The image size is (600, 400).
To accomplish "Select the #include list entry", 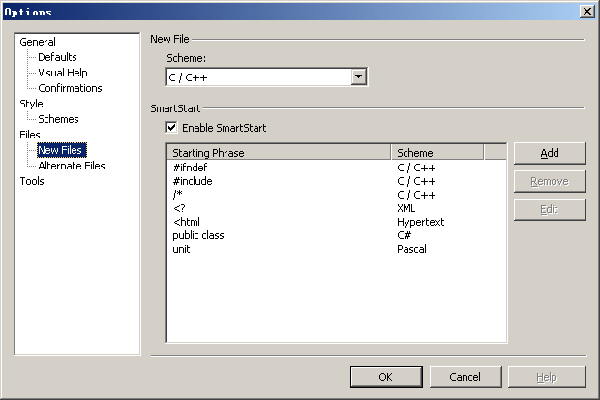I will 192,181.
